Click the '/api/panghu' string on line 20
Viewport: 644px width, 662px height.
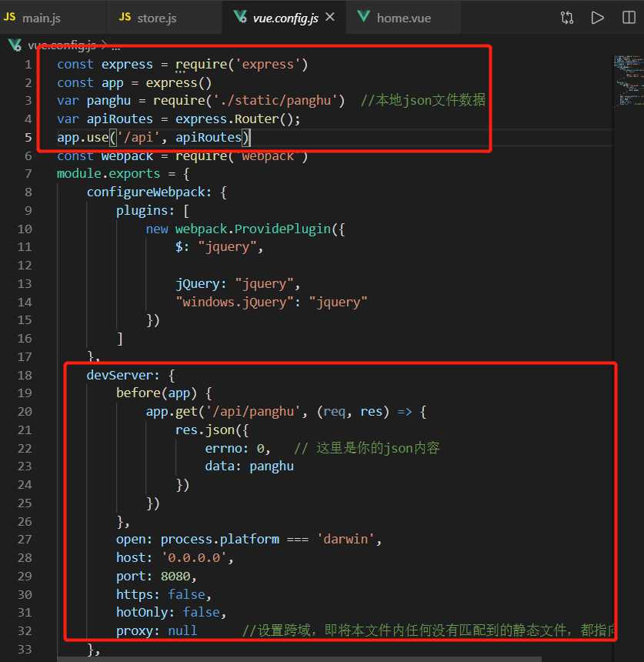pos(253,412)
